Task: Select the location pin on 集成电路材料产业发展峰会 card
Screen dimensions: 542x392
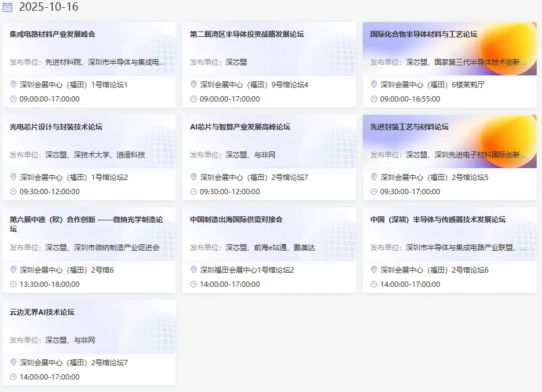Action: [x=12, y=85]
